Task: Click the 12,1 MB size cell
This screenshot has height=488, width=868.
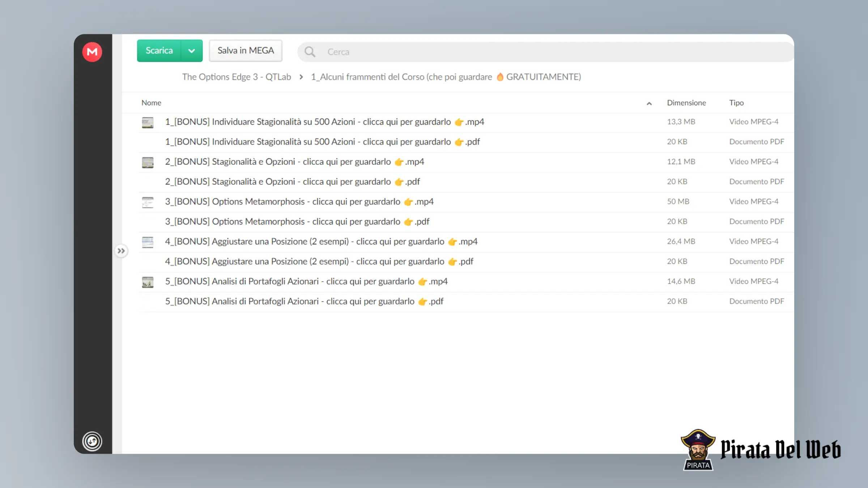Action: coord(681,162)
